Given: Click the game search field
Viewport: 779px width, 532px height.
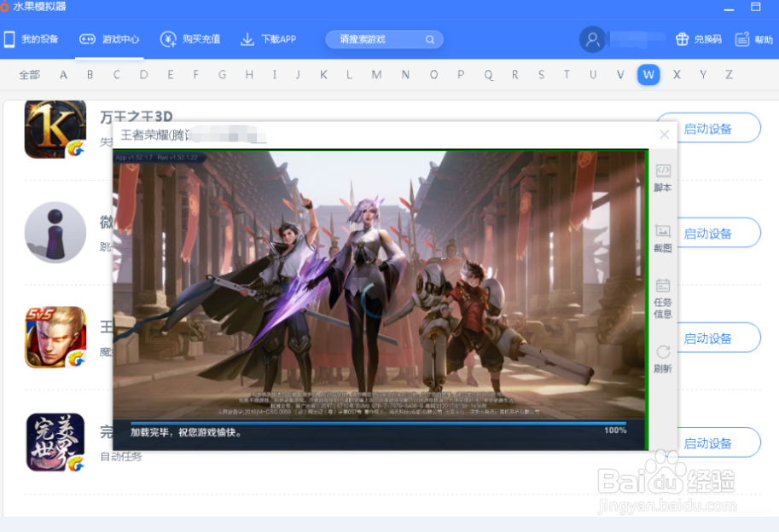Looking at the screenshot, I should [384, 39].
